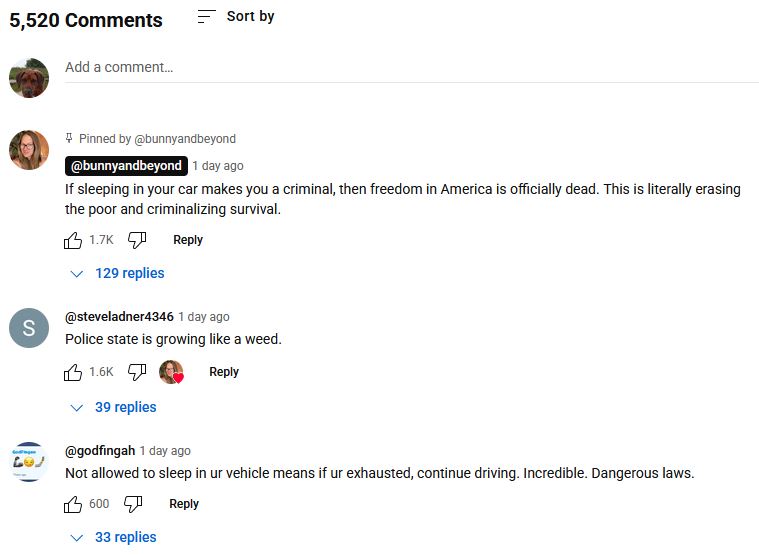Expand the 129 replies thread
Viewport: 759px width, 555px height.
point(117,273)
